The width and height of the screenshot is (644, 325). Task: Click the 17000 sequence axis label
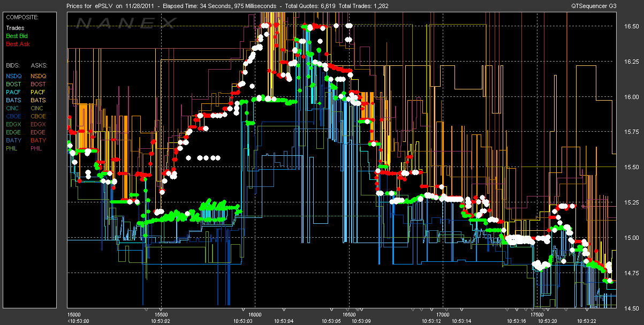tap(443, 314)
